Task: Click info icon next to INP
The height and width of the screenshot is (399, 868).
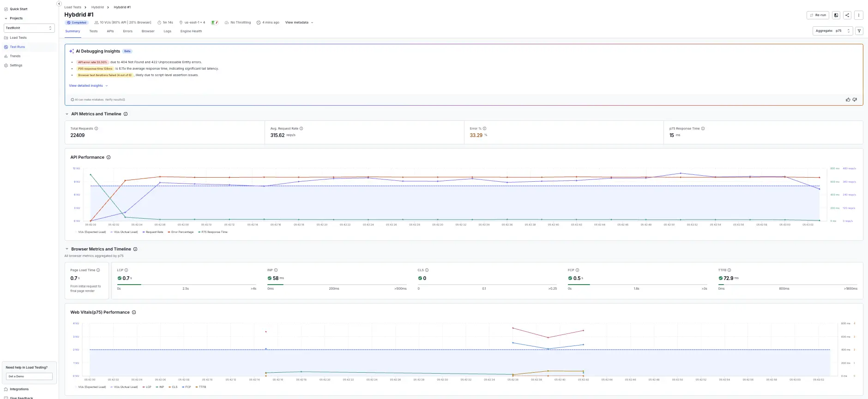Action: tap(276, 270)
